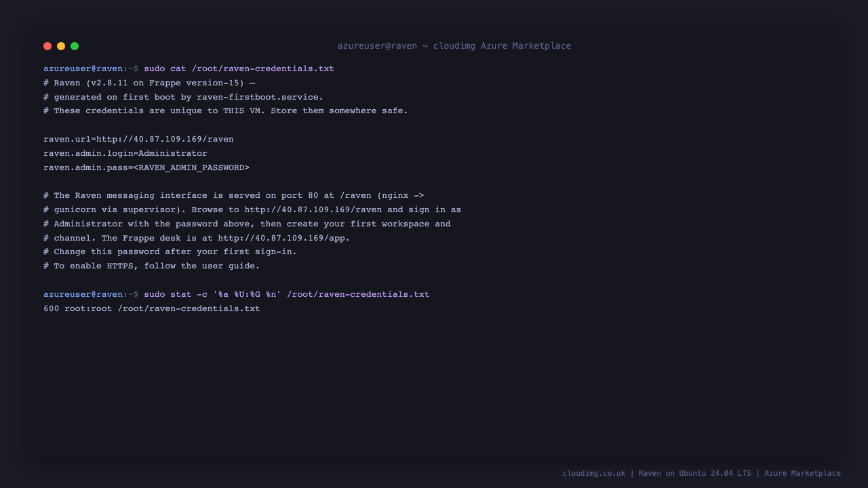Image resolution: width=868 pixels, height=488 pixels.
Task: Click the raven.url=http://40.87.109.169/raven line
Action: click(138, 139)
